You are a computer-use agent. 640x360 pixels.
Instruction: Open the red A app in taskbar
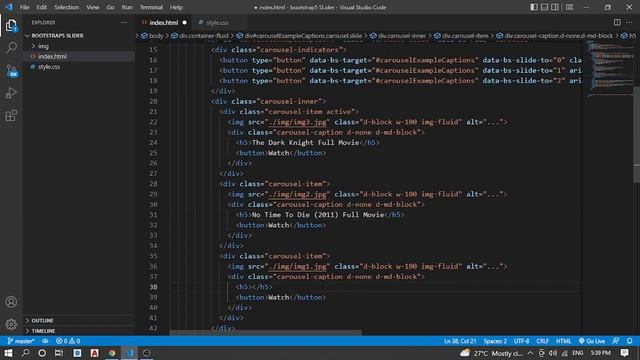point(94,353)
